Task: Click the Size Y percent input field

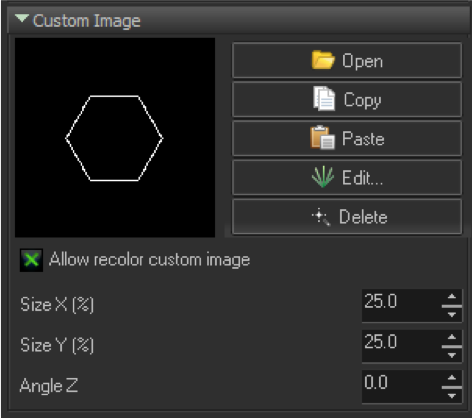Action: [x=402, y=346]
